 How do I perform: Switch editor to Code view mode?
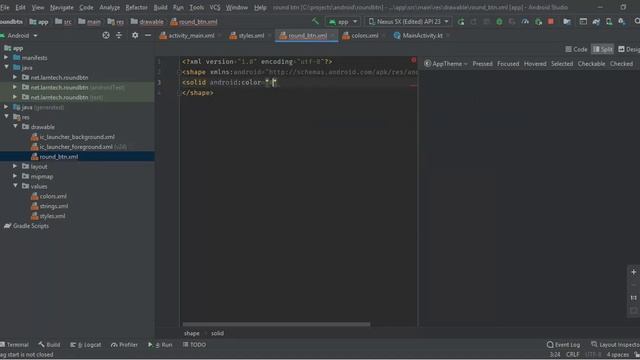576,49
